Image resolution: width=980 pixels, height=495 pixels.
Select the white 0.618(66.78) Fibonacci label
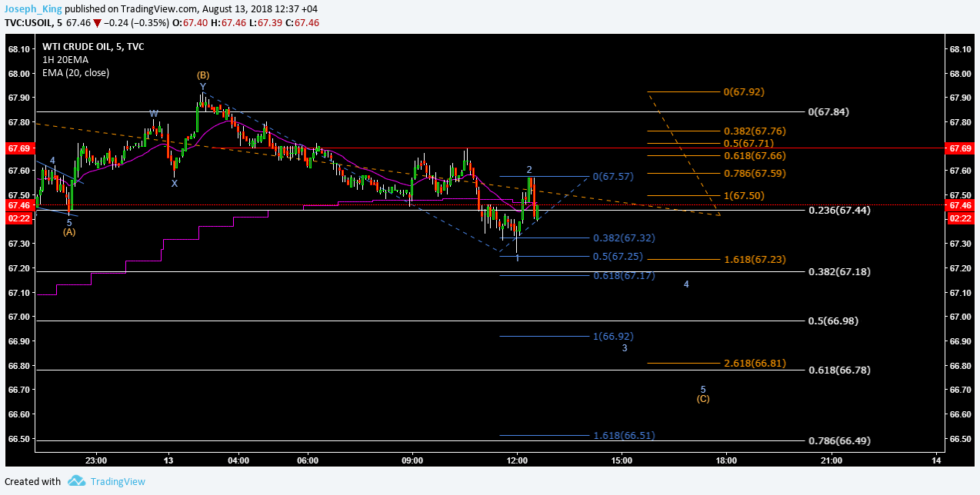[839, 370]
